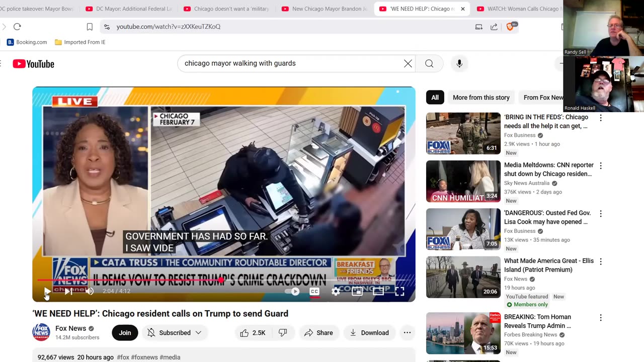This screenshot has height=362, width=644.
Task: Select the All filter chip
Action: (435, 98)
